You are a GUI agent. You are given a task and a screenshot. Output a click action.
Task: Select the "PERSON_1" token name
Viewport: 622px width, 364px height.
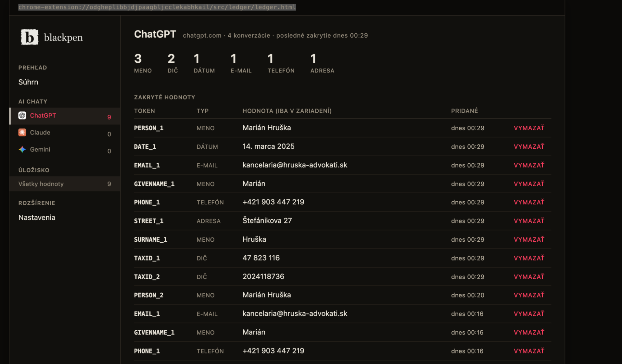click(x=149, y=128)
